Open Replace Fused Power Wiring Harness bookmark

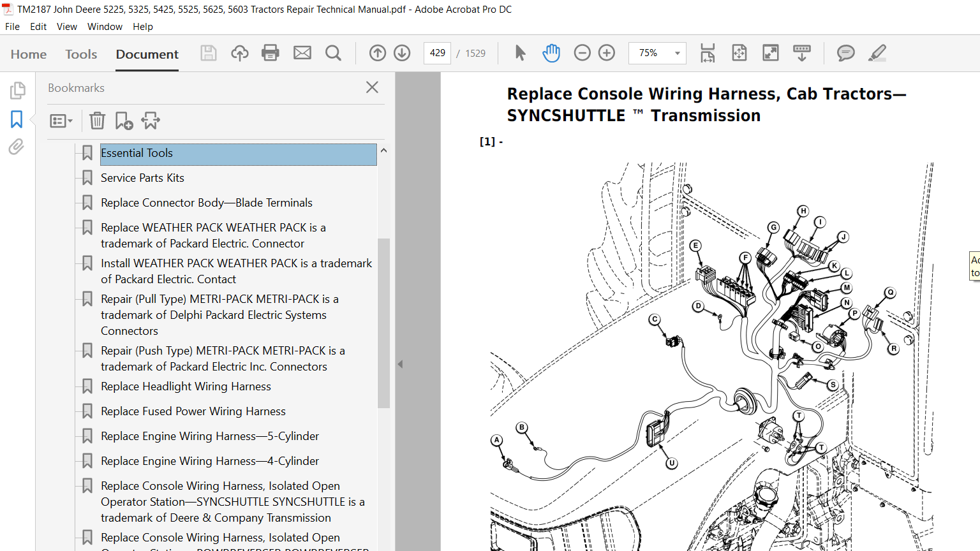(193, 411)
